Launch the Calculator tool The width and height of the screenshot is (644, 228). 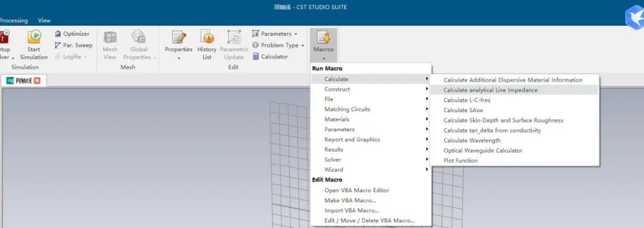click(x=270, y=57)
